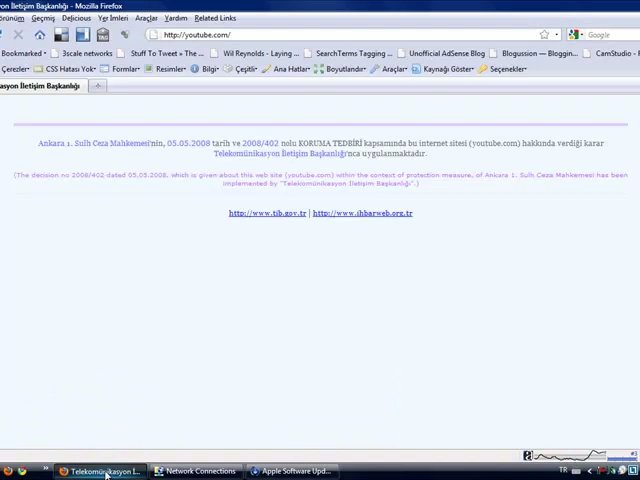This screenshot has width=640, height=480.
Task: Expand the Ana Hatlar toolbar dropdown
Action: 287,69
